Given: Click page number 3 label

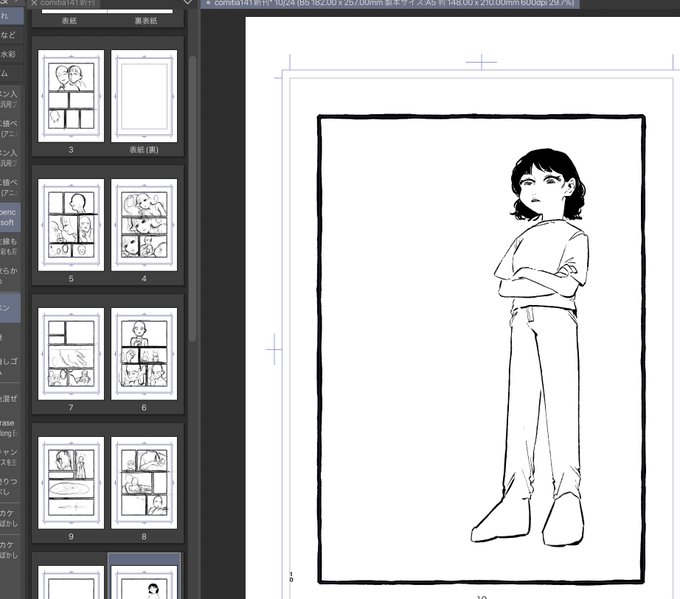Looking at the screenshot, I should click(71, 150).
